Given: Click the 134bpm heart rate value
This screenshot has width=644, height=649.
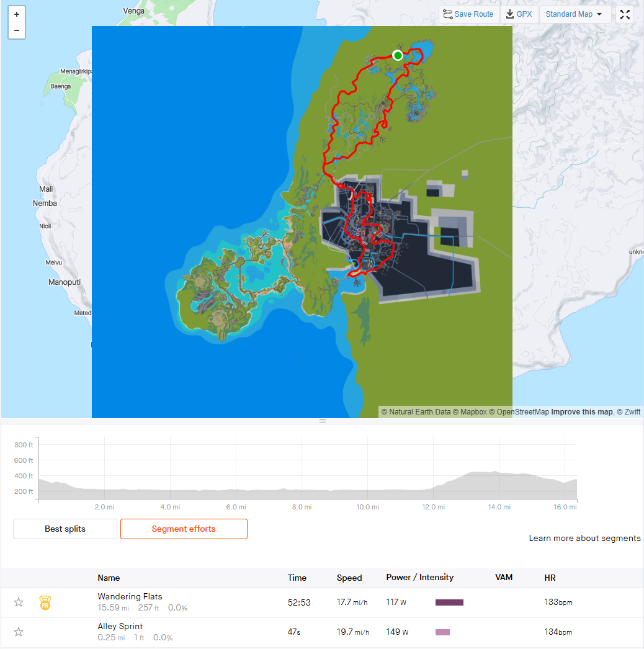Looking at the screenshot, I should [558, 632].
